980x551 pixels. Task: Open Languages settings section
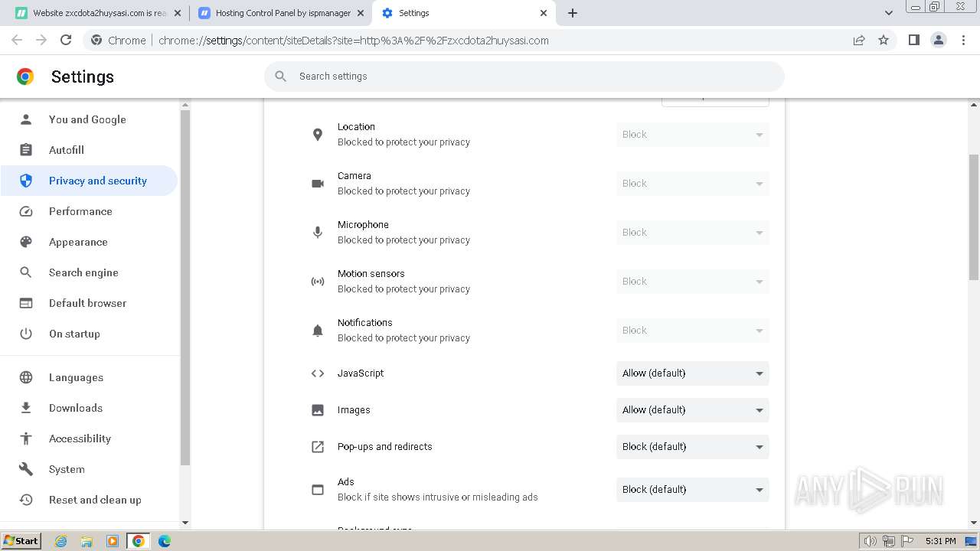tap(89, 377)
